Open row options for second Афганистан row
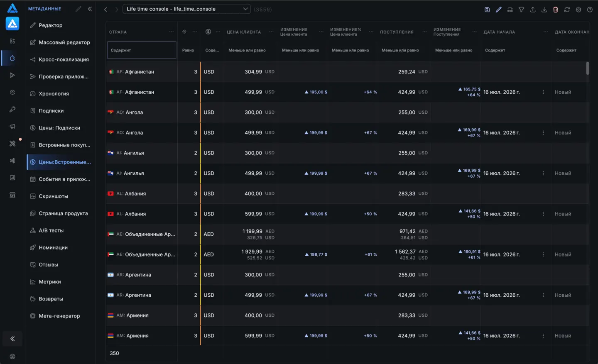Image resolution: width=598 pixels, height=364 pixels. [543, 92]
